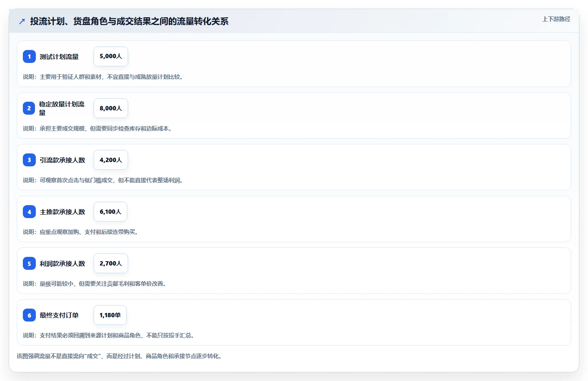Click the 2,700人 value chip
Viewport: 588px width, 381px height.
pyautogui.click(x=111, y=263)
